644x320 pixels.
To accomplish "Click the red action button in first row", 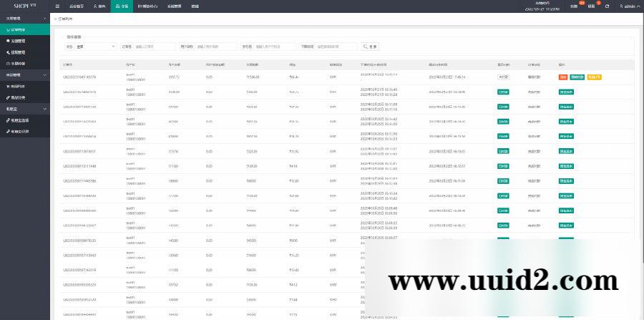I will 563,77.
